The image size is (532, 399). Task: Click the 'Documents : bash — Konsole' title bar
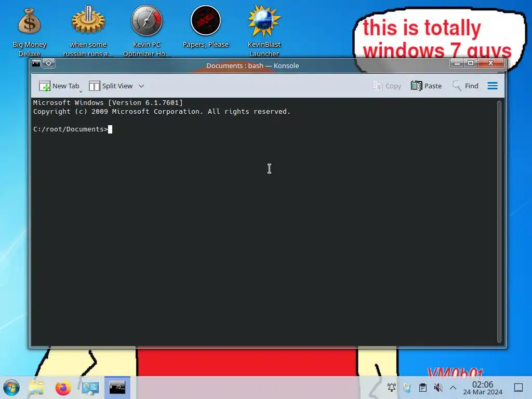[x=252, y=65]
